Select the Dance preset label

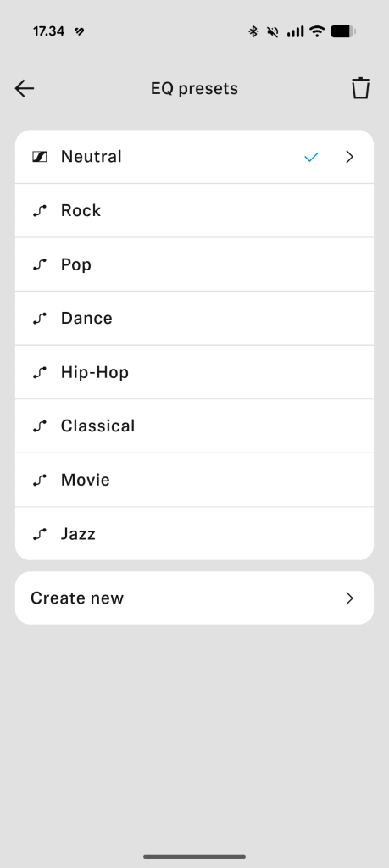click(86, 319)
